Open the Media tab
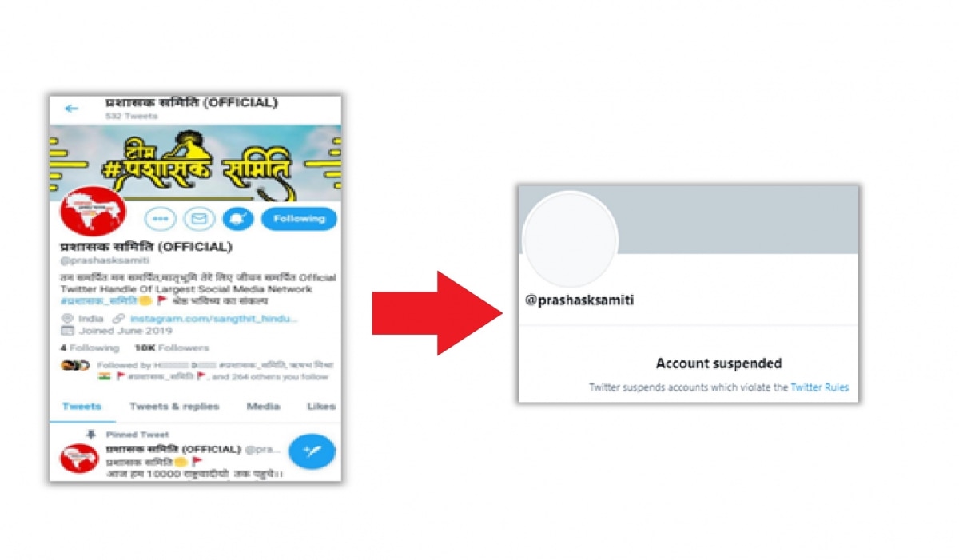This screenshot has height=560, width=959. [263, 406]
